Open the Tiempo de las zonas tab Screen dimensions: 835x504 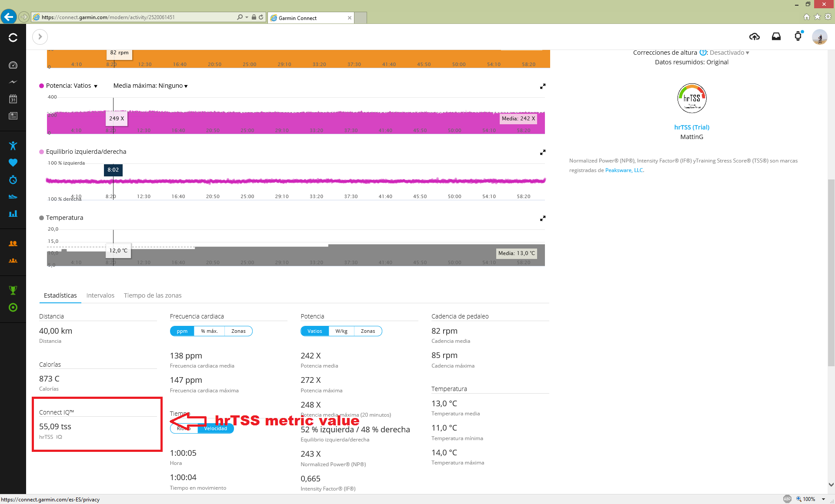point(153,295)
